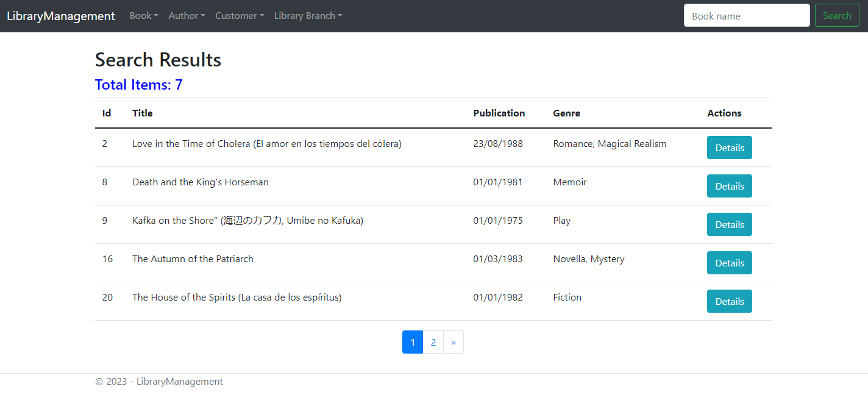Click the Publication column header
The height and width of the screenshot is (417, 868).
pos(499,113)
